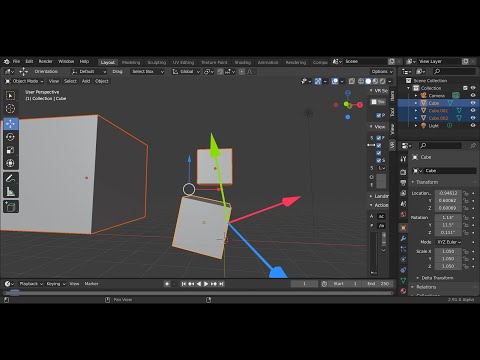Switch to the Modeling workspace tab
The width and height of the screenshot is (480, 360).
[131, 62]
